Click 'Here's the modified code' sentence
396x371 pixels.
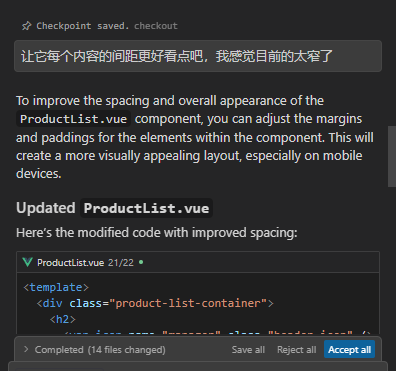click(x=157, y=232)
